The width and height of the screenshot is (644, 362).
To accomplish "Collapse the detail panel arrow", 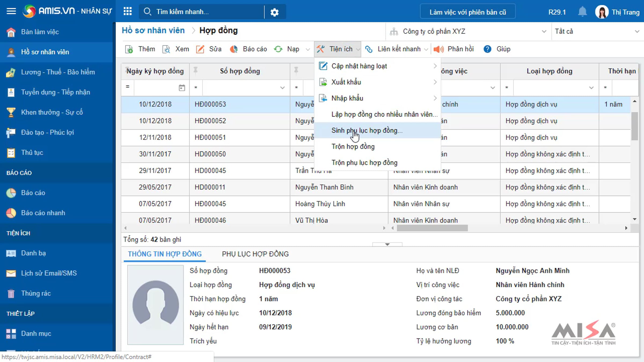I will [387, 244].
